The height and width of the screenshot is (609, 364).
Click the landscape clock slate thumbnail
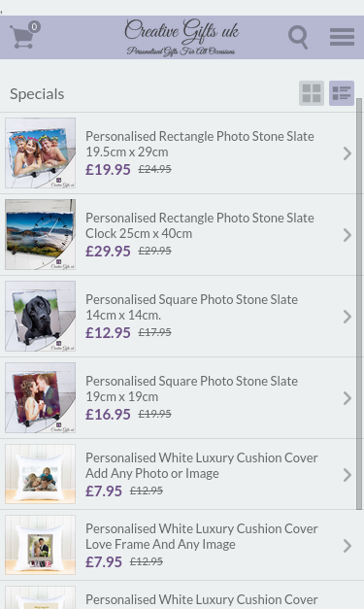click(41, 235)
